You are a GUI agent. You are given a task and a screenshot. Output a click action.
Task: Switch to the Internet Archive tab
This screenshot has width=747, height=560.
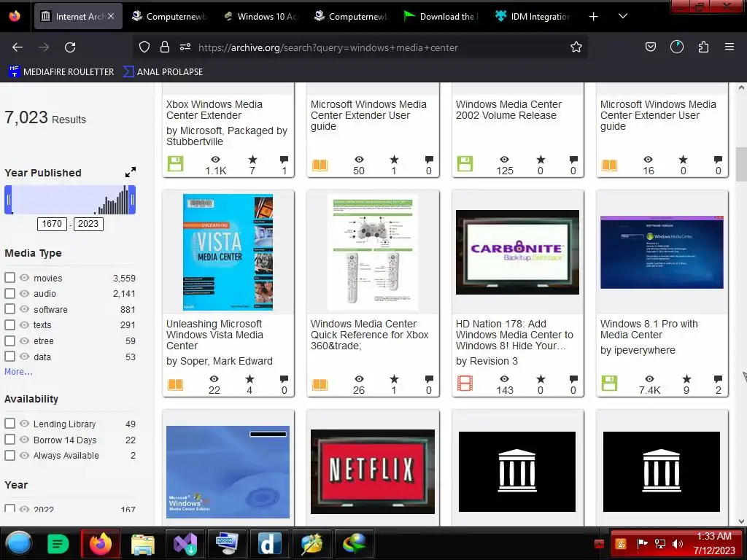(79, 16)
